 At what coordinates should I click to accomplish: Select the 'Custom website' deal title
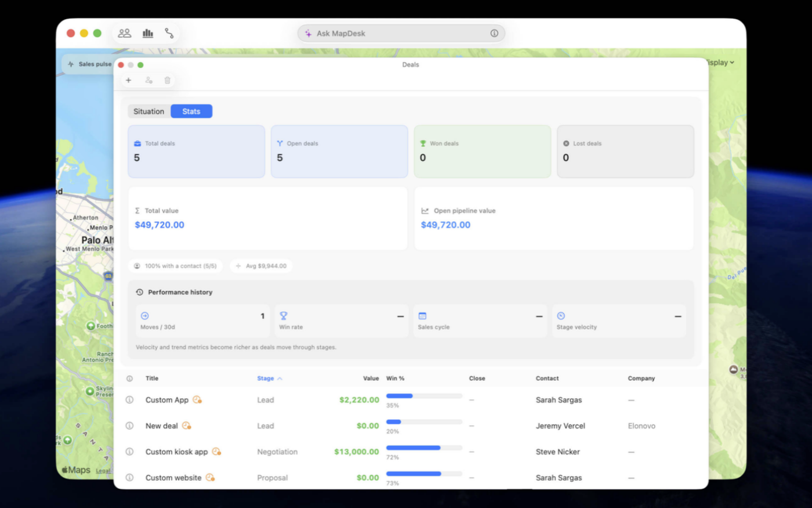[173, 478]
